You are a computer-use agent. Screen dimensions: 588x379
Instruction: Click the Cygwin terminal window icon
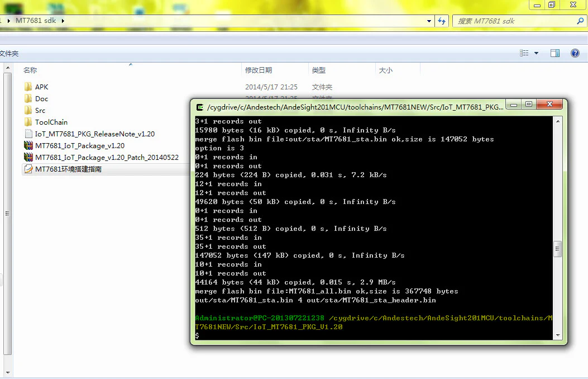[x=200, y=107]
